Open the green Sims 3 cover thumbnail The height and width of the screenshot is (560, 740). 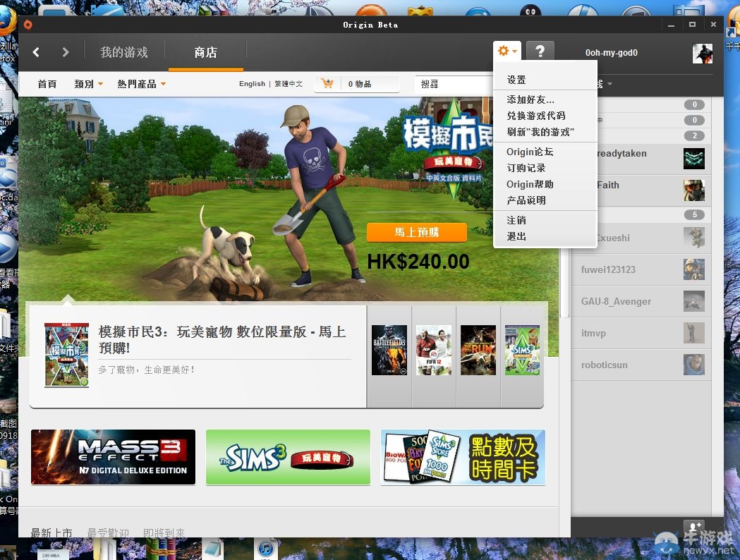point(522,350)
